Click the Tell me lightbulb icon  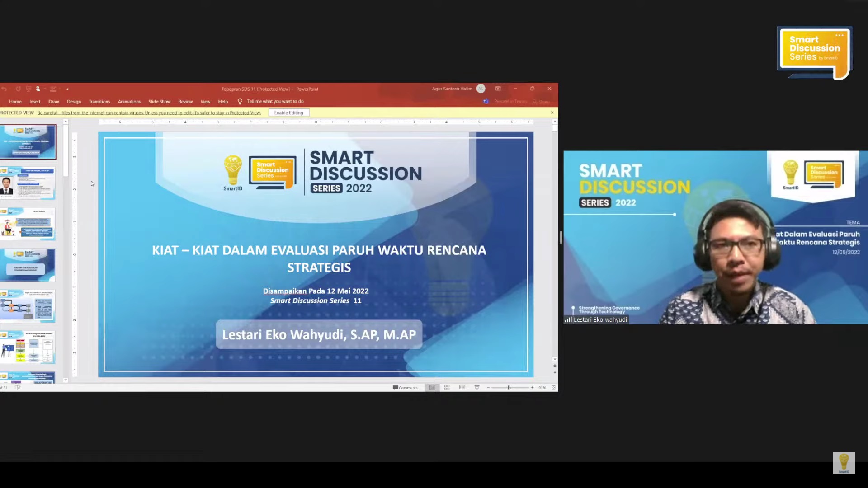(x=240, y=102)
